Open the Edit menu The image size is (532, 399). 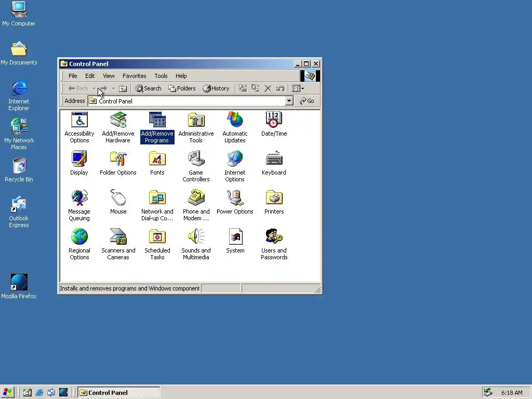pyautogui.click(x=90, y=76)
